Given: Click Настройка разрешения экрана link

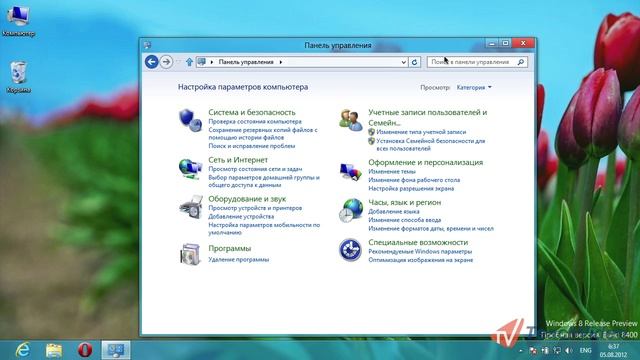Looking at the screenshot, I should coord(411,189).
